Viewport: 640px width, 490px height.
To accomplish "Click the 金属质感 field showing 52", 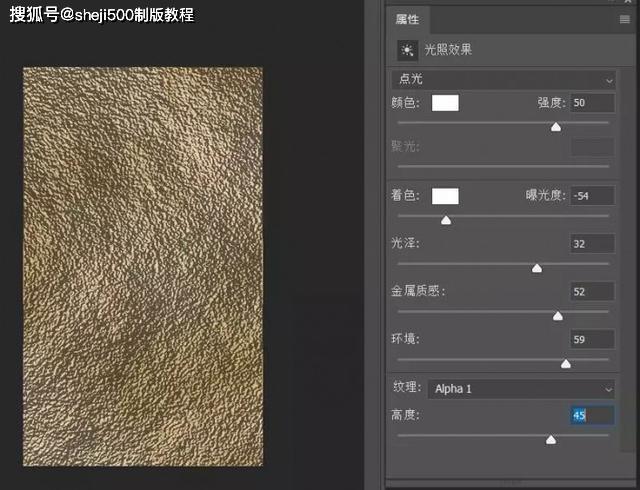I will 593,292.
